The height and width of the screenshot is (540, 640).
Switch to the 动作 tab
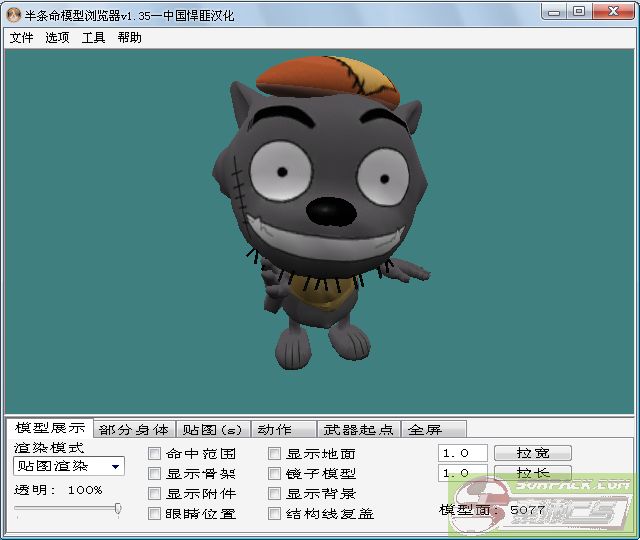[274, 430]
